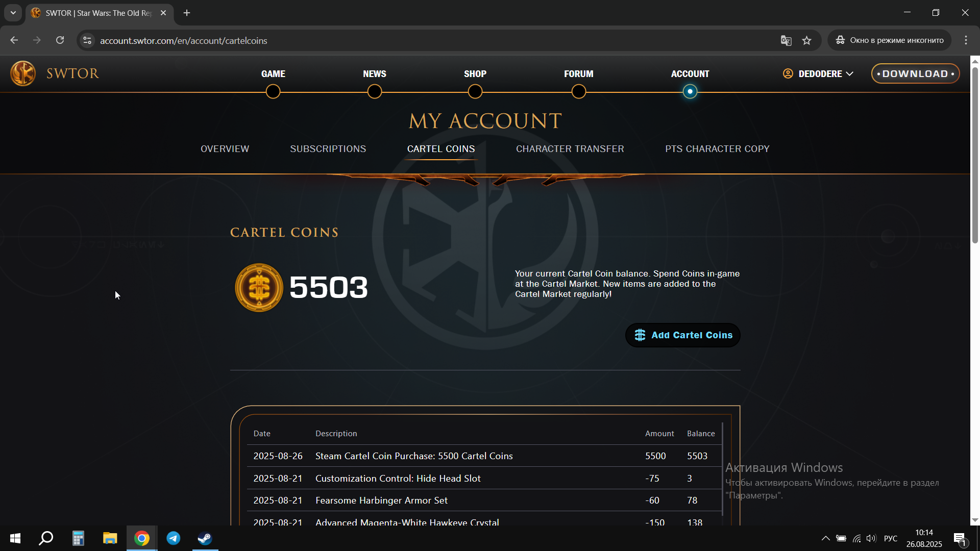Go forward with browser forward arrow
Screen dimensions: 980x551
(37, 40)
